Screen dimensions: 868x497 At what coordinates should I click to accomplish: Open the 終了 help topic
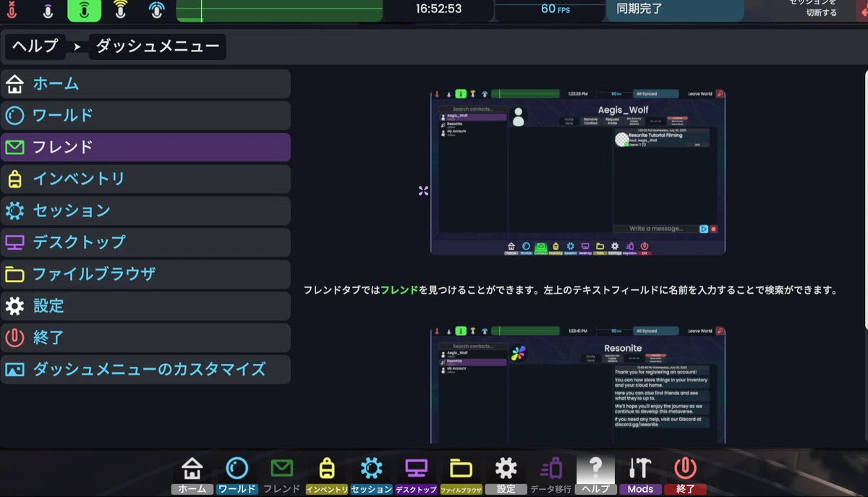coord(145,338)
